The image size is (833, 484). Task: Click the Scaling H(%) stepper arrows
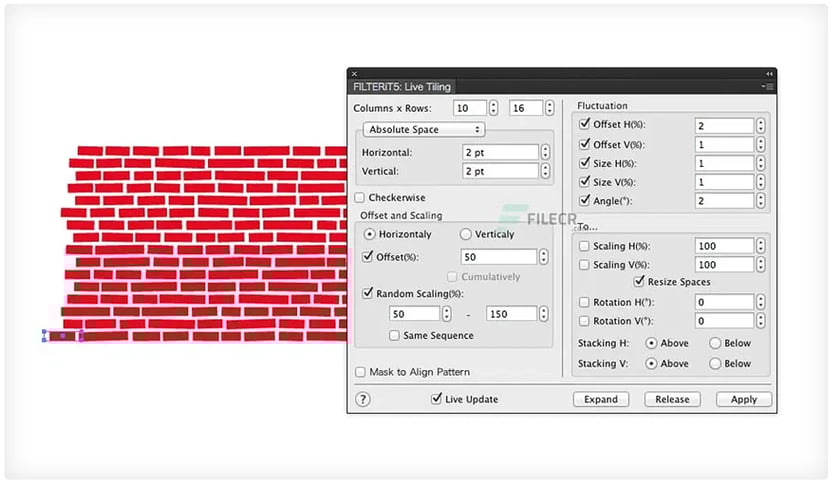760,246
